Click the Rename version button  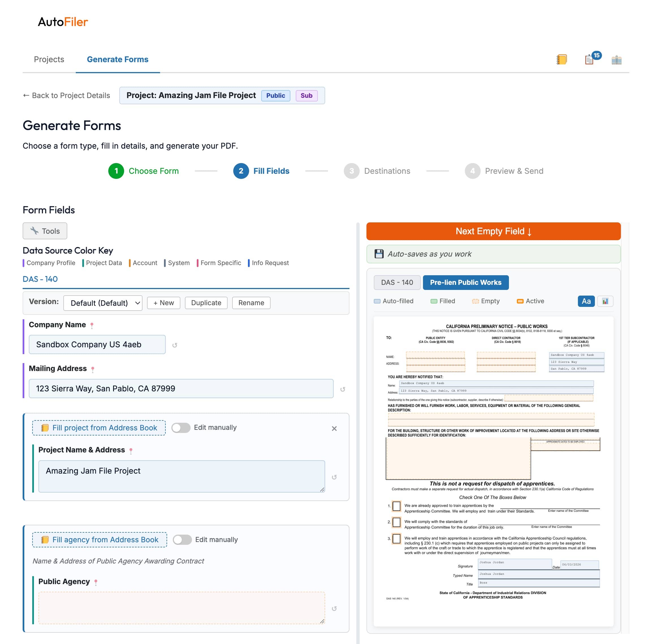pyautogui.click(x=251, y=303)
